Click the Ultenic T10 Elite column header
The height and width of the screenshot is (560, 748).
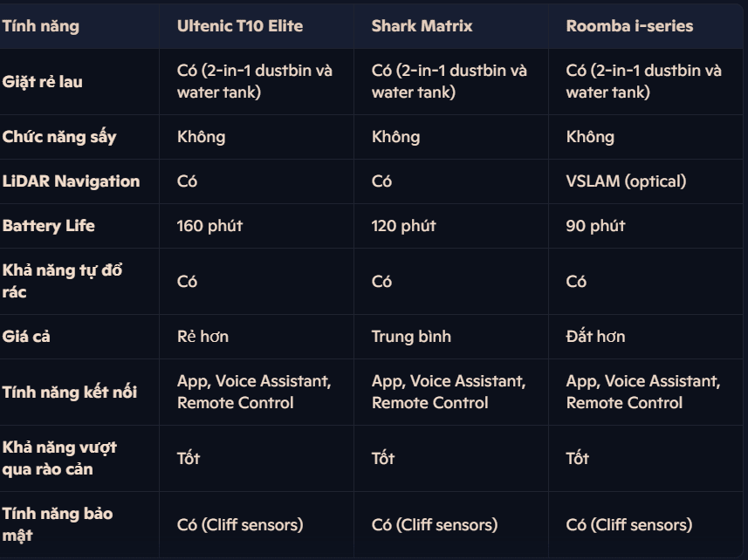[239, 26]
